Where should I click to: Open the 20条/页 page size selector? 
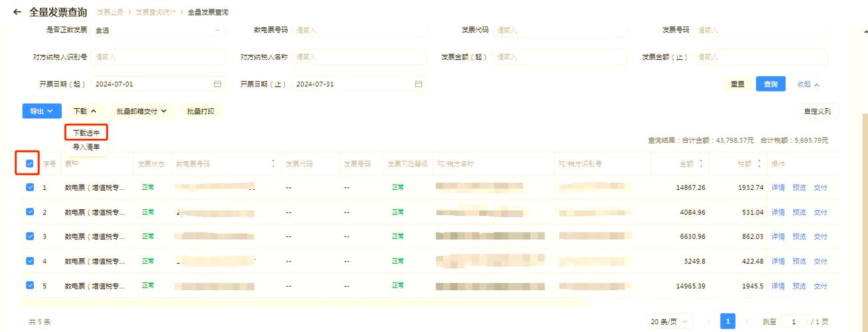click(669, 321)
